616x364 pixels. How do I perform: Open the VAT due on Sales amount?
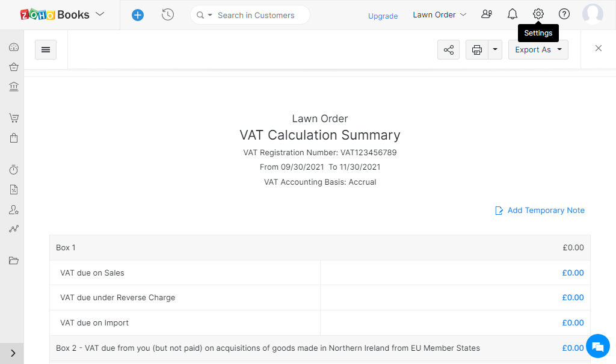coord(573,273)
